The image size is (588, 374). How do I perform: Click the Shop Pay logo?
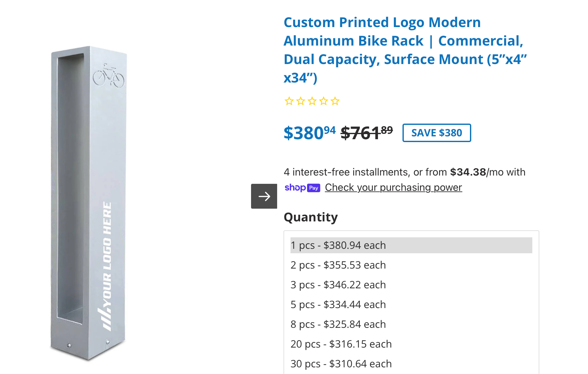click(302, 188)
